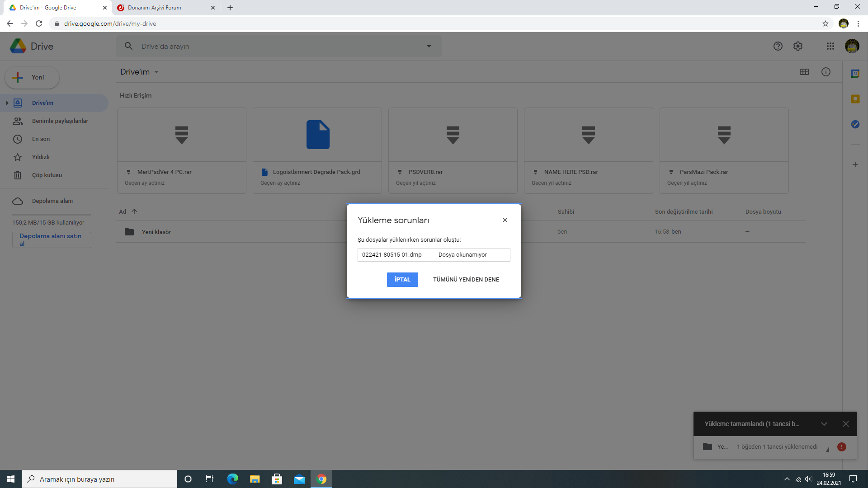Open Drive settings gear icon
Screen dimensions: 868x488
pyautogui.click(x=798, y=46)
